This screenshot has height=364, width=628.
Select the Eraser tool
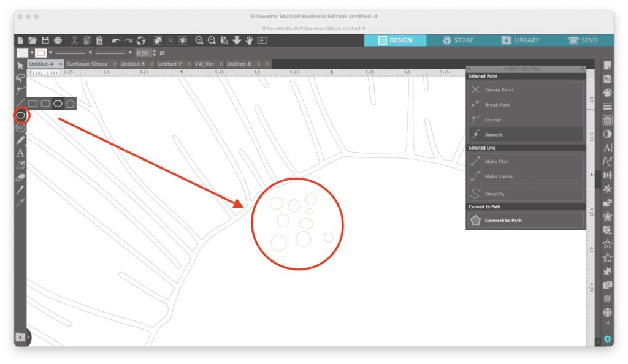20,178
